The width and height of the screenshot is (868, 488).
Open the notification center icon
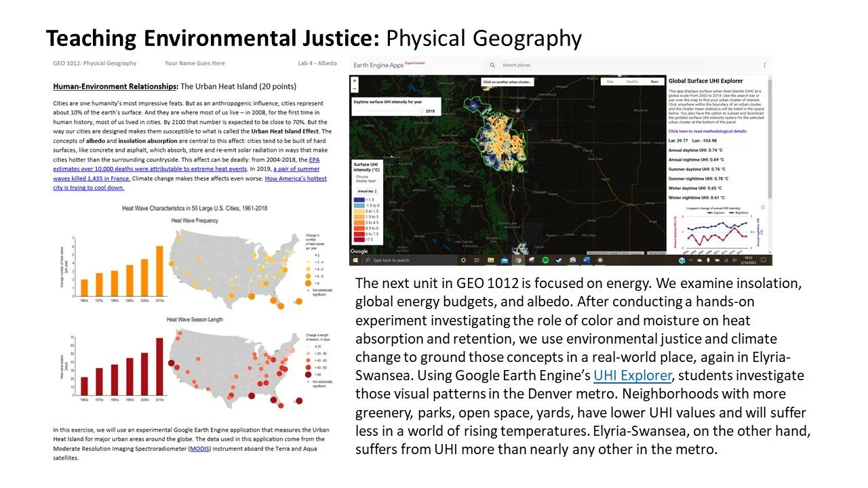[x=764, y=260]
